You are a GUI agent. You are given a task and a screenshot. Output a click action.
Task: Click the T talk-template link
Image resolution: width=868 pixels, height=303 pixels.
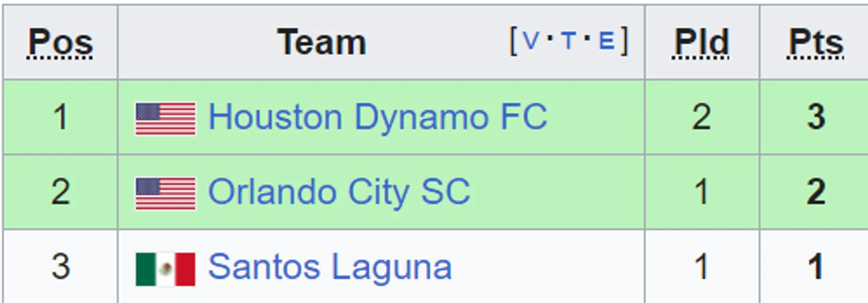[x=569, y=41]
